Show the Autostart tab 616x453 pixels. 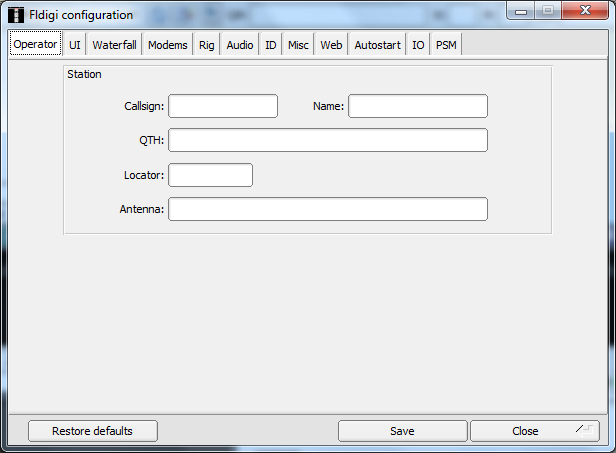click(x=377, y=45)
